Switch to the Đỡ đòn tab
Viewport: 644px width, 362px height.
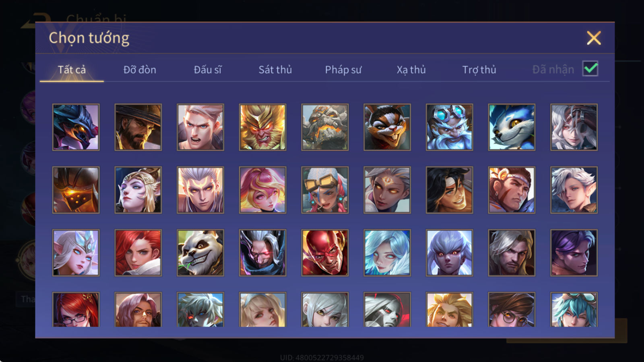(x=140, y=70)
